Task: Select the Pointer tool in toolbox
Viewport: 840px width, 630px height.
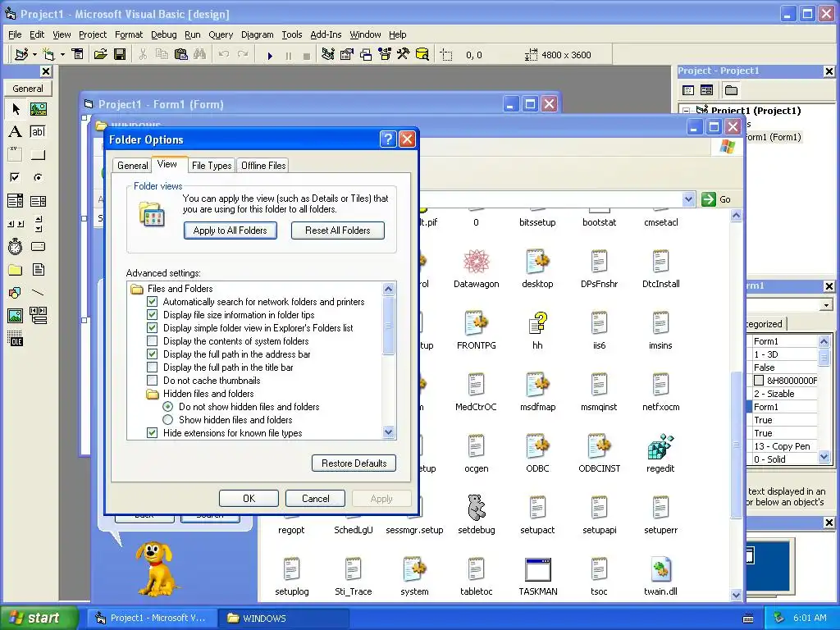Action: coord(16,109)
